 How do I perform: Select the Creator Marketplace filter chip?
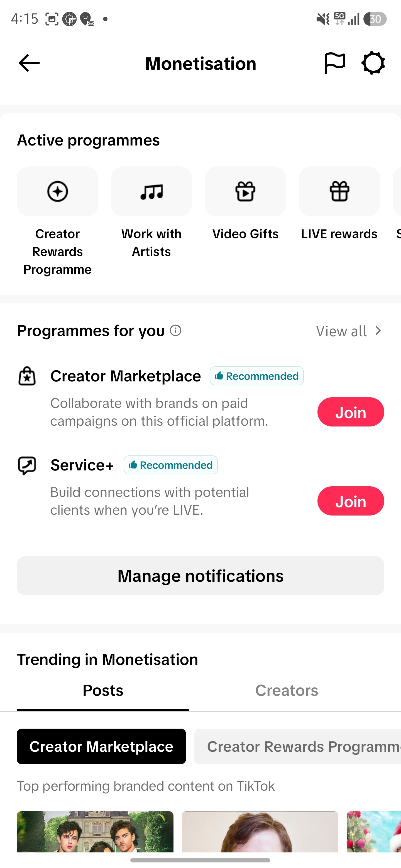point(101,747)
